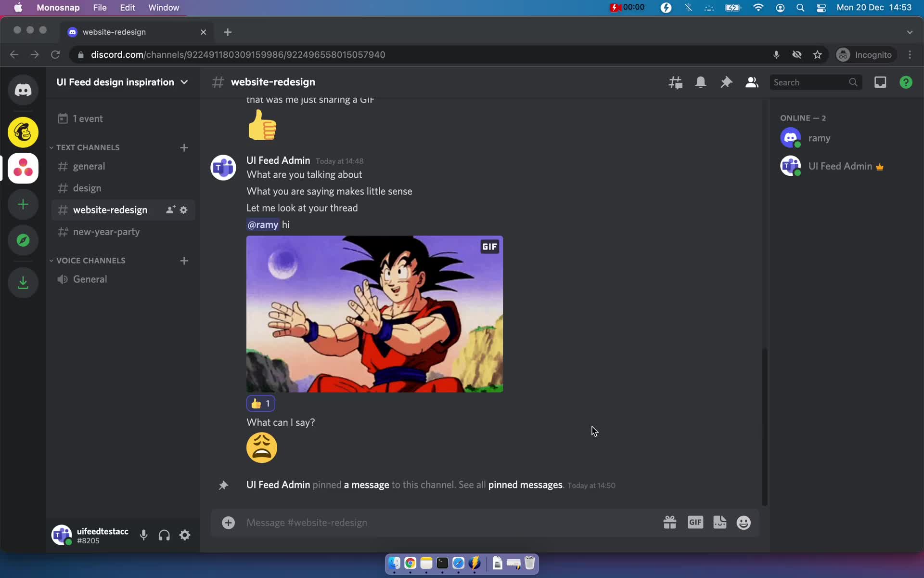This screenshot has width=924, height=578.
Task: Toggle member list icon
Action: point(752,82)
